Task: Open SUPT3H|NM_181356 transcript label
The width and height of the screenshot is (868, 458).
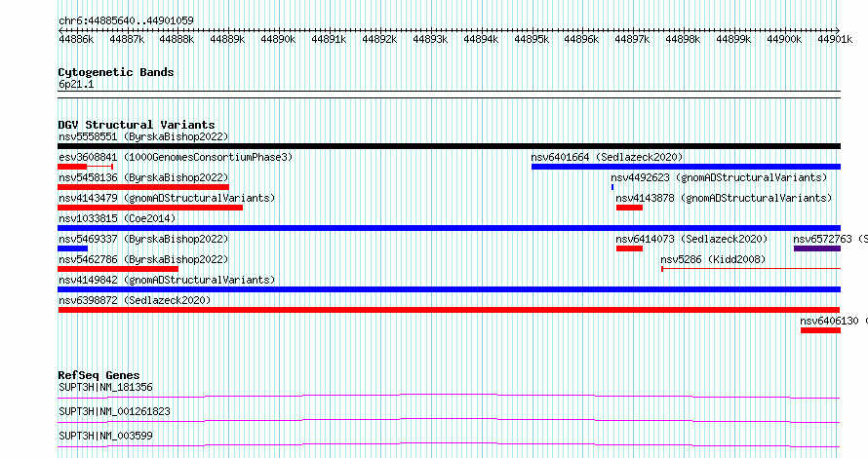Action: tap(105, 387)
